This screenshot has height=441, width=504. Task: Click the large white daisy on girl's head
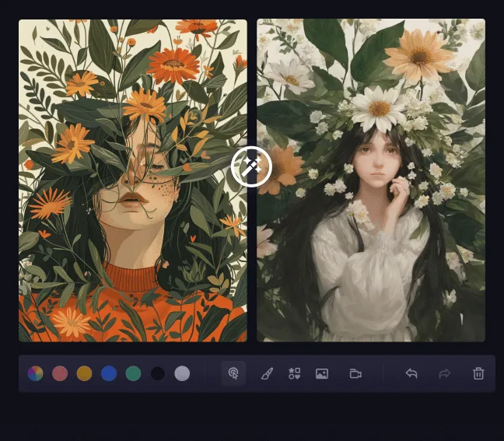[x=380, y=109]
